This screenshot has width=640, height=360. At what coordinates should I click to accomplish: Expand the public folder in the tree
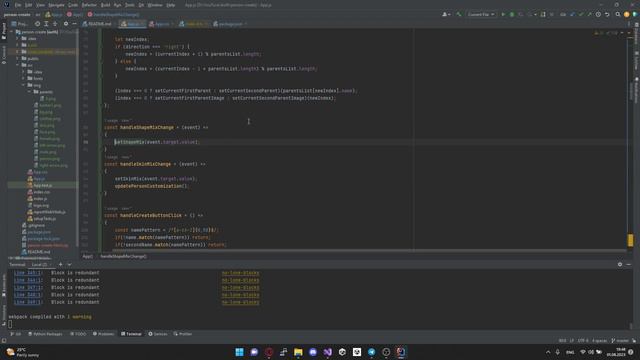tap(18, 58)
